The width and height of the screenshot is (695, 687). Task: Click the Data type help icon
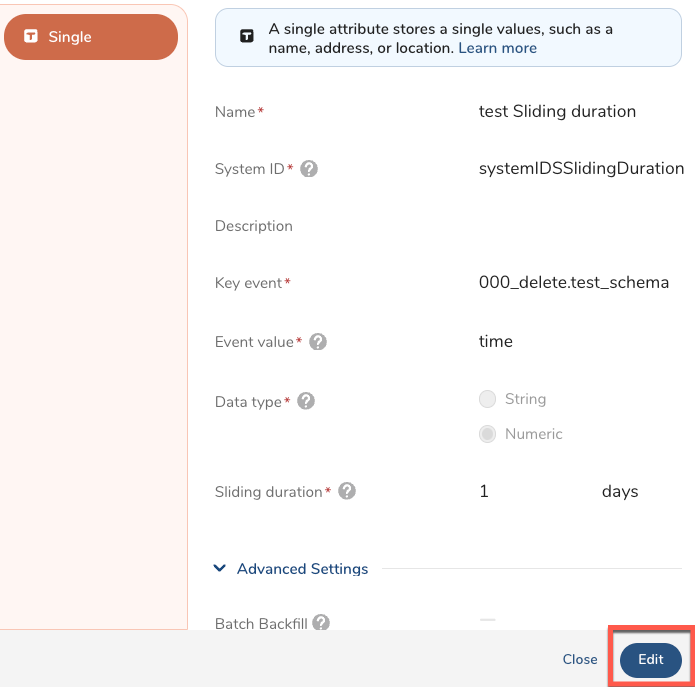[x=306, y=401]
